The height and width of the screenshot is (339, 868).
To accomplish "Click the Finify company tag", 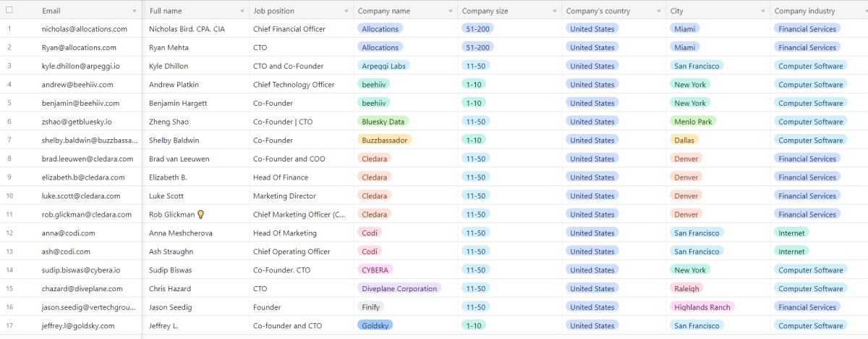I will point(371,307).
